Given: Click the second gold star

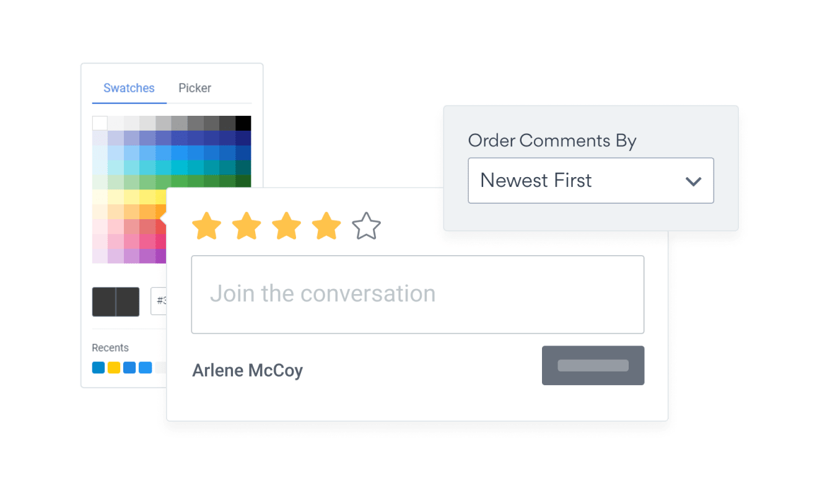Looking at the screenshot, I should tap(247, 226).
